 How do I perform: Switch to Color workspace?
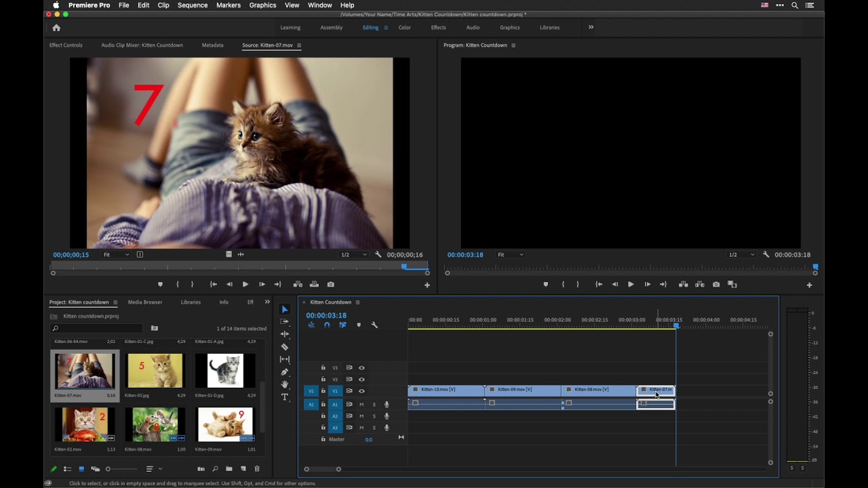404,28
